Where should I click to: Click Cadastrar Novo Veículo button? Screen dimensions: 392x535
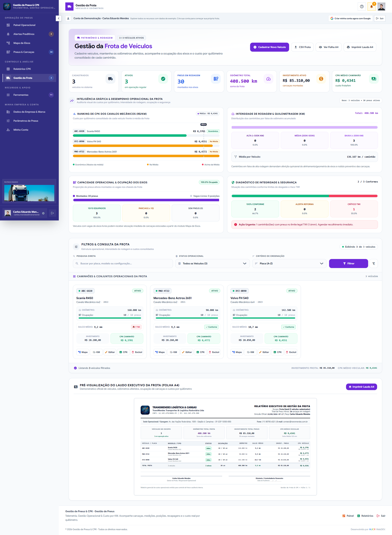[269, 47]
